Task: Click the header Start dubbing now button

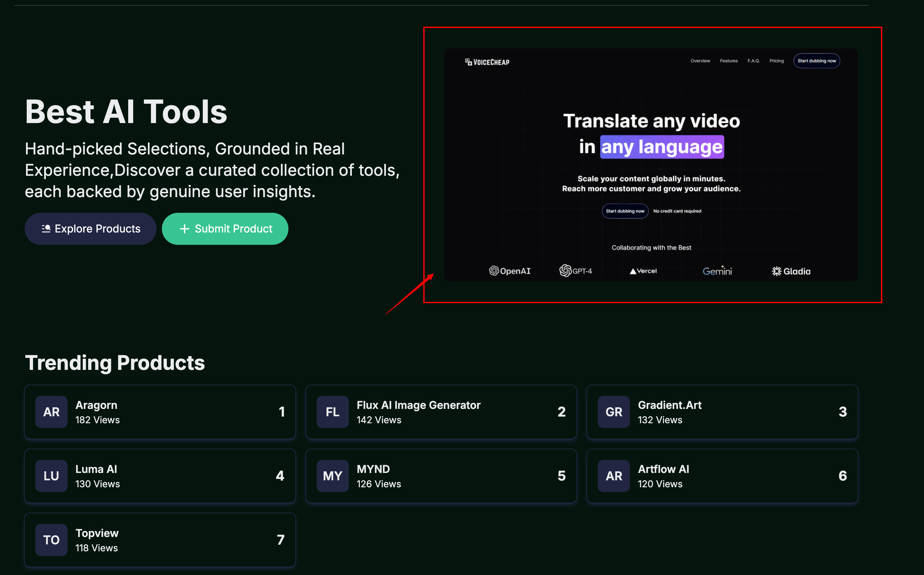Action: click(x=817, y=61)
